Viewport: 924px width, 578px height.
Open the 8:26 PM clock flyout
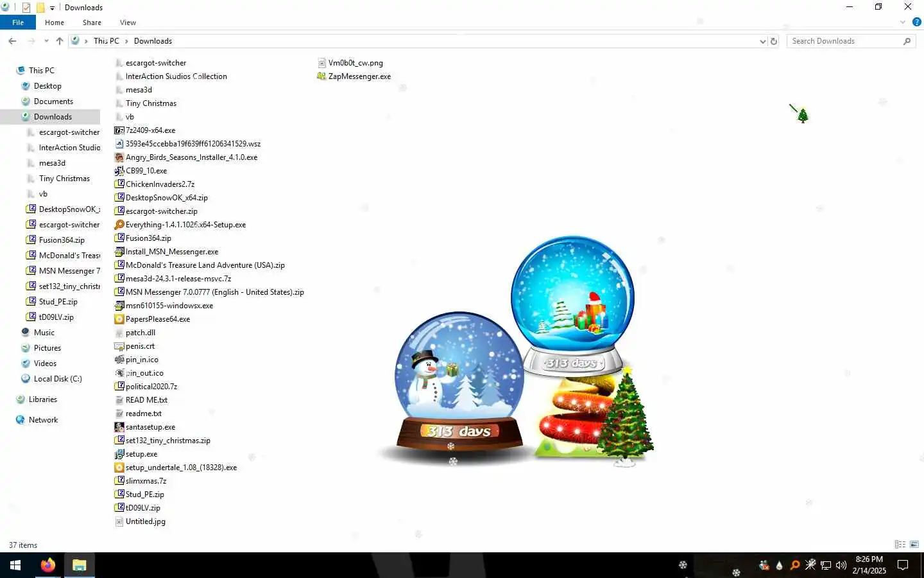869,565
